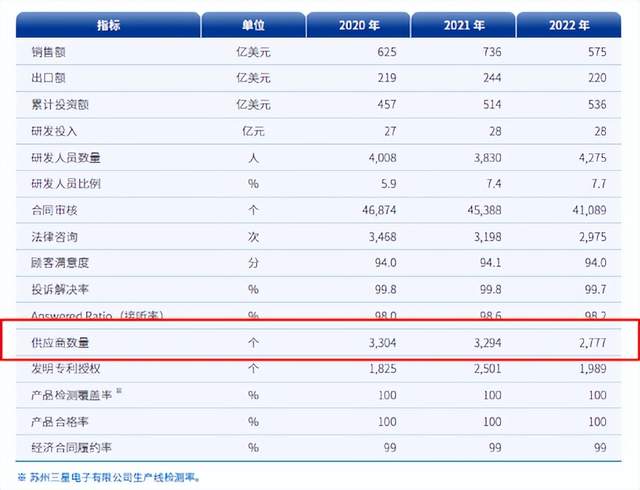This screenshot has width=640, height=490.
Task: Select the 发明专利授权 row label
Action: pyautogui.click(x=66, y=369)
